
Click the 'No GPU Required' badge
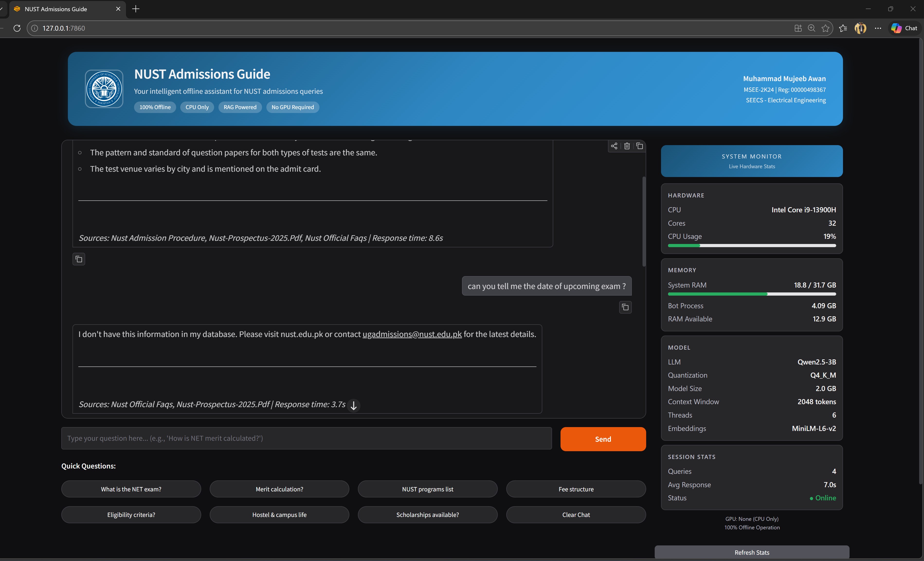pos(292,107)
